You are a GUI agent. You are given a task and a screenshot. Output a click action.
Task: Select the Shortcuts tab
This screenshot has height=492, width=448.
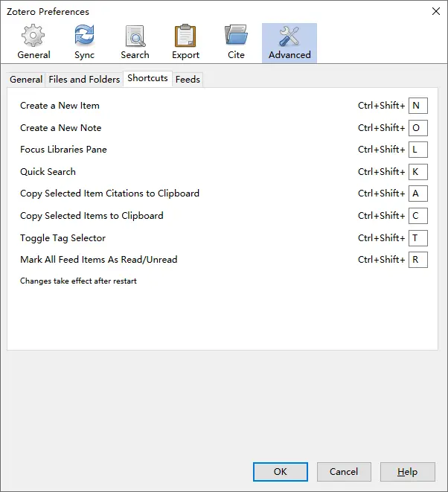click(147, 78)
